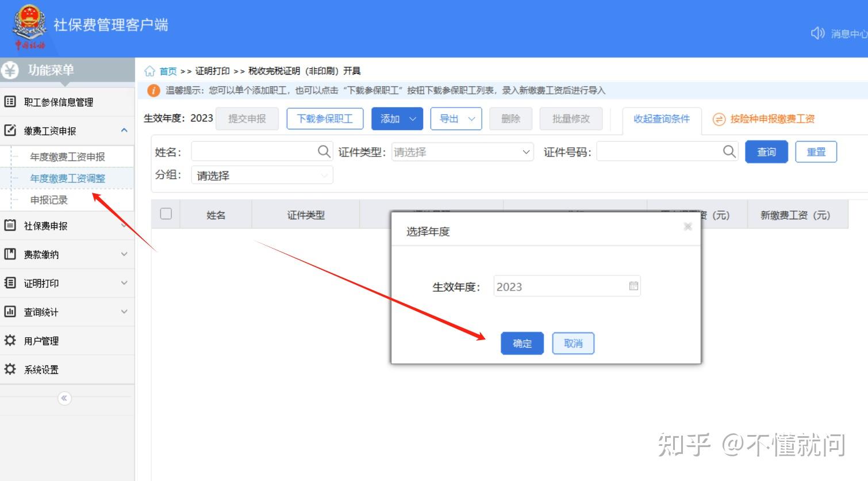The image size is (868, 481).
Task: Click 下载参保职工 button
Action: tap(325, 119)
